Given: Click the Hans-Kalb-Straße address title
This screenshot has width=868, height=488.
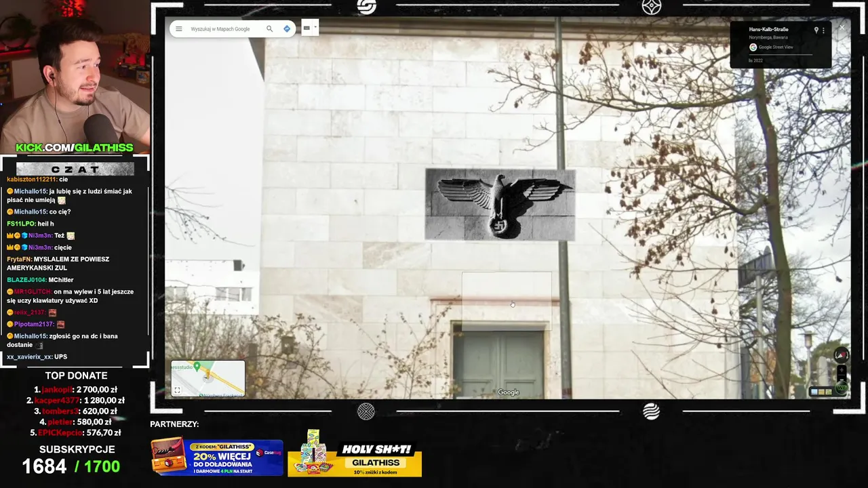Looking at the screenshot, I should [x=768, y=30].
